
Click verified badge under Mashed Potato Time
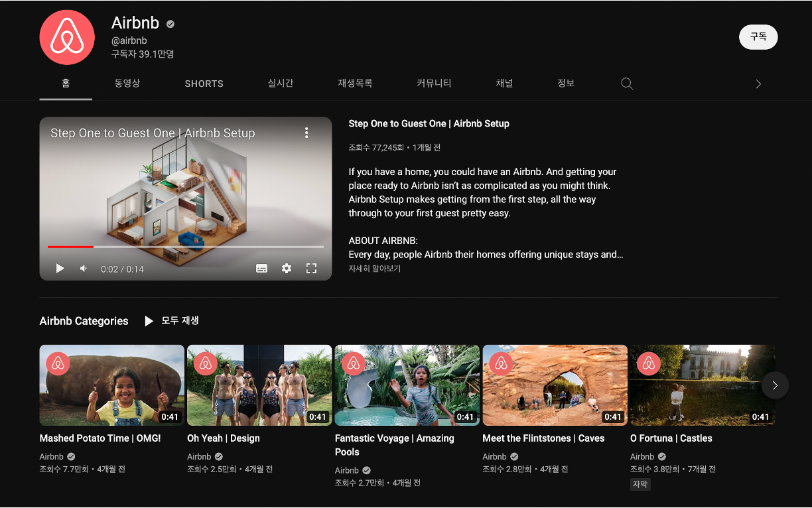[71, 456]
